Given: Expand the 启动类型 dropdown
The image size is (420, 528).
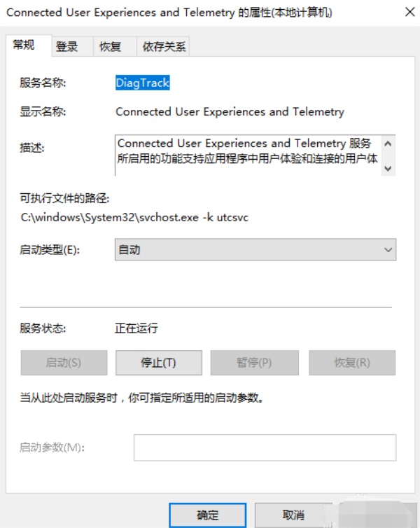Looking at the screenshot, I should [x=255, y=250].
